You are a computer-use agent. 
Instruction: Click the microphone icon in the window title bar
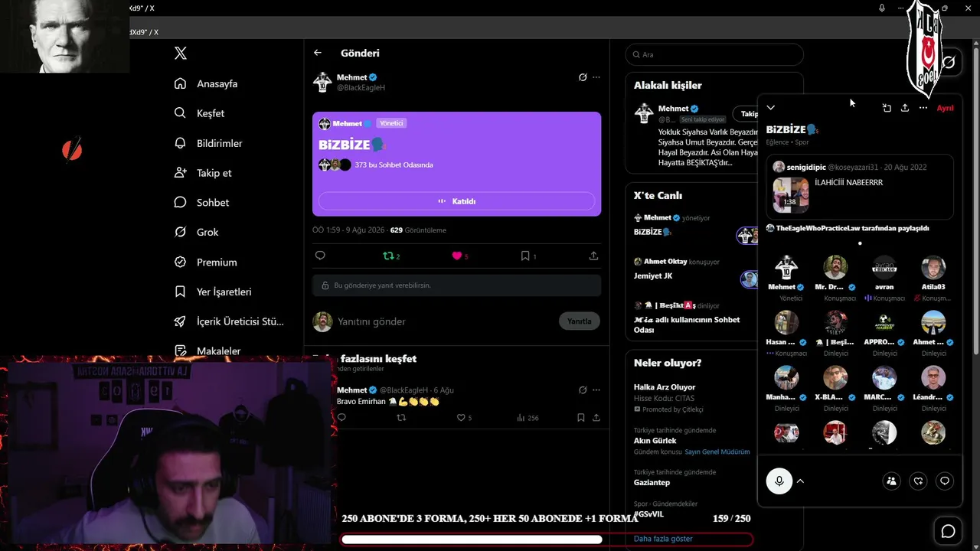click(x=882, y=8)
